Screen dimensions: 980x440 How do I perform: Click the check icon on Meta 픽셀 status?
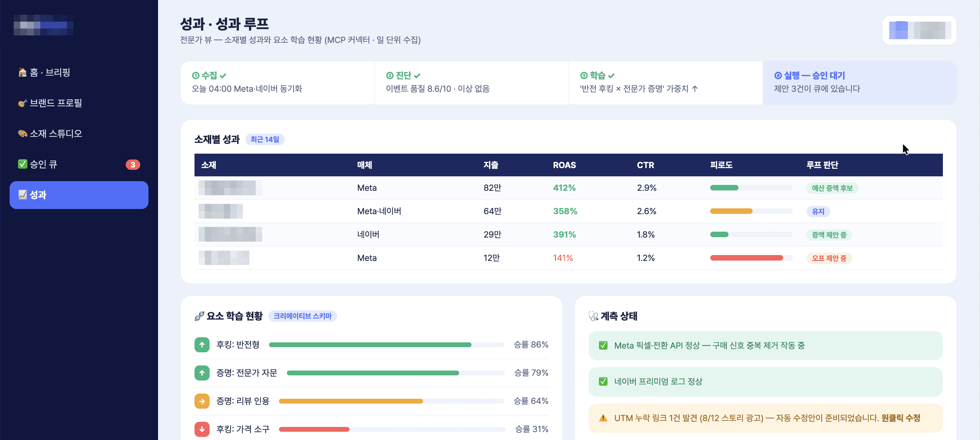click(x=603, y=345)
